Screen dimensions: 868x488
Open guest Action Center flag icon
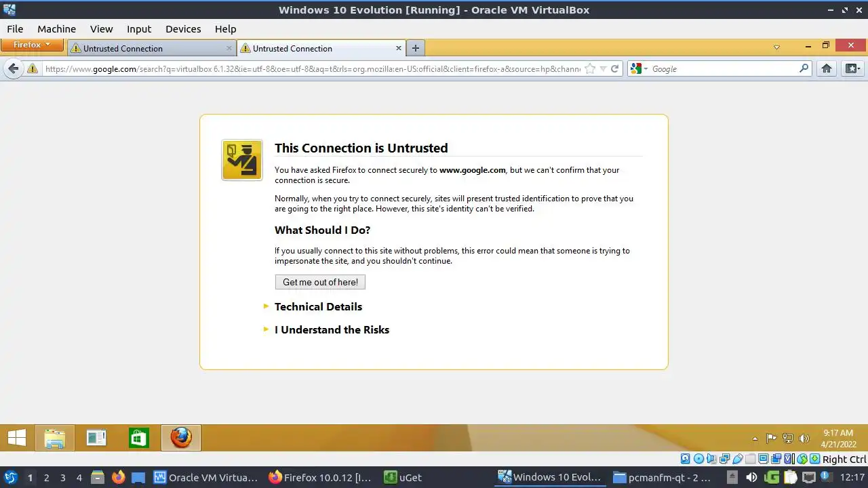[772, 439]
